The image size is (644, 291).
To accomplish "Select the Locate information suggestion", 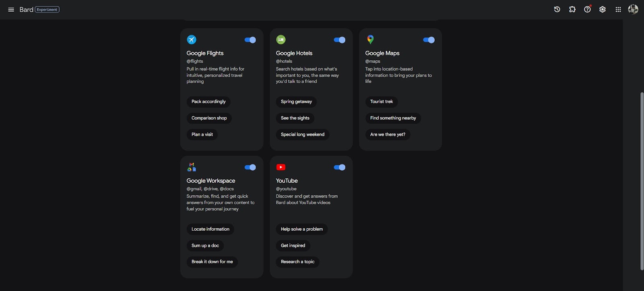I will 211,229.
